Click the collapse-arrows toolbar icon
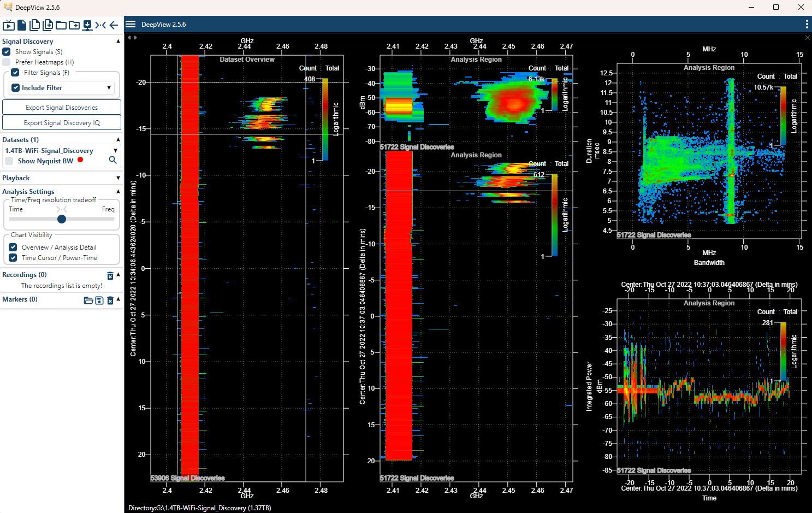The width and height of the screenshot is (812, 513). point(100,25)
